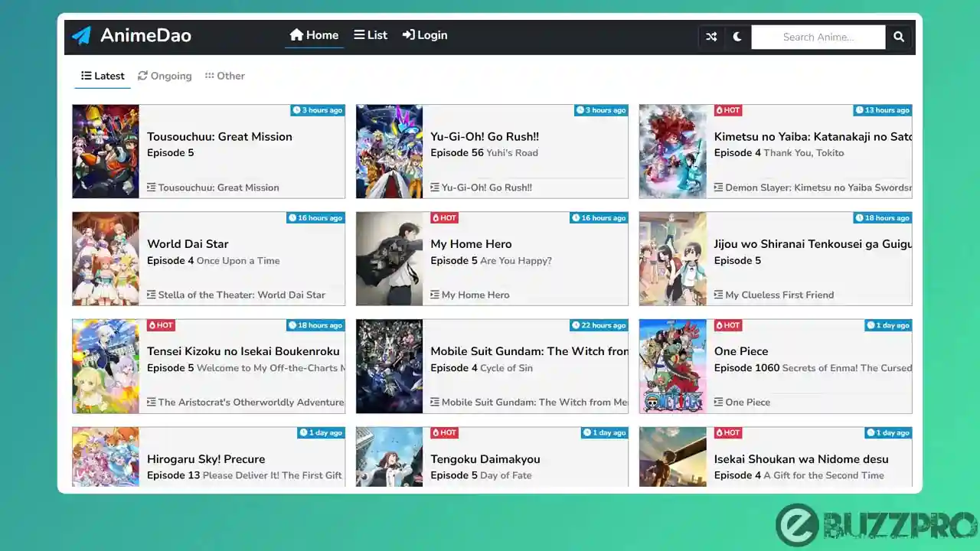
Task: Switch to the Ongoing tab
Action: click(x=165, y=76)
